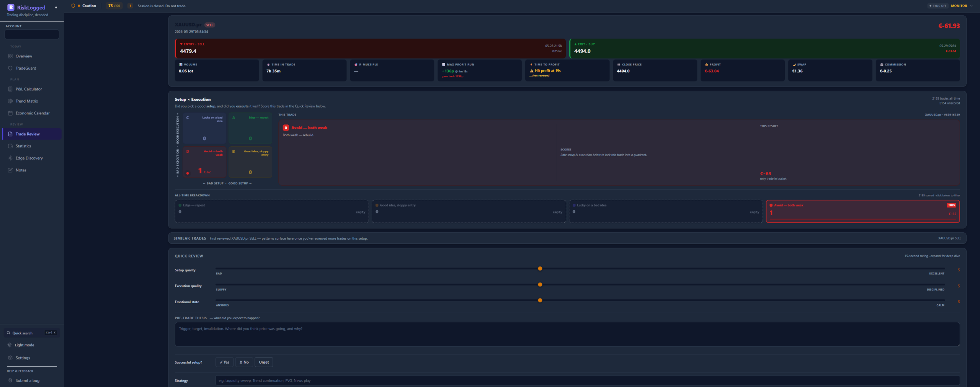Click the Economic Calendar icon
Screen dimensions: 980x387
click(x=10, y=113)
